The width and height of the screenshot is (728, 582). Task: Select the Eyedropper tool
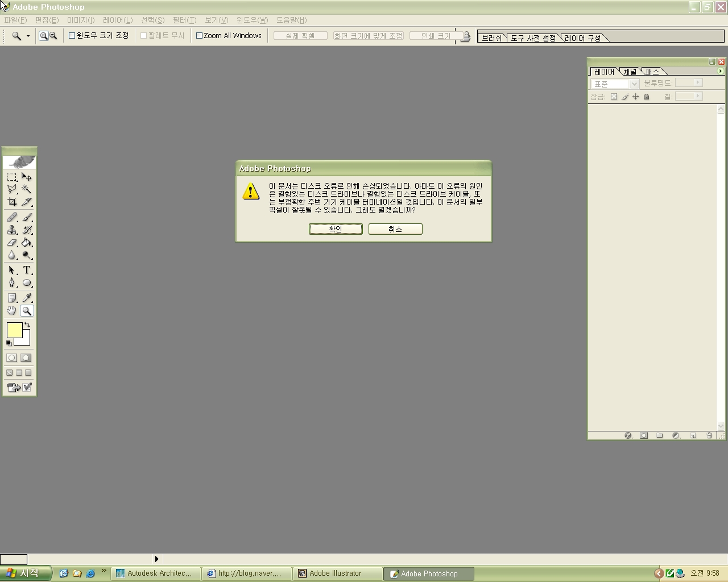(27, 298)
